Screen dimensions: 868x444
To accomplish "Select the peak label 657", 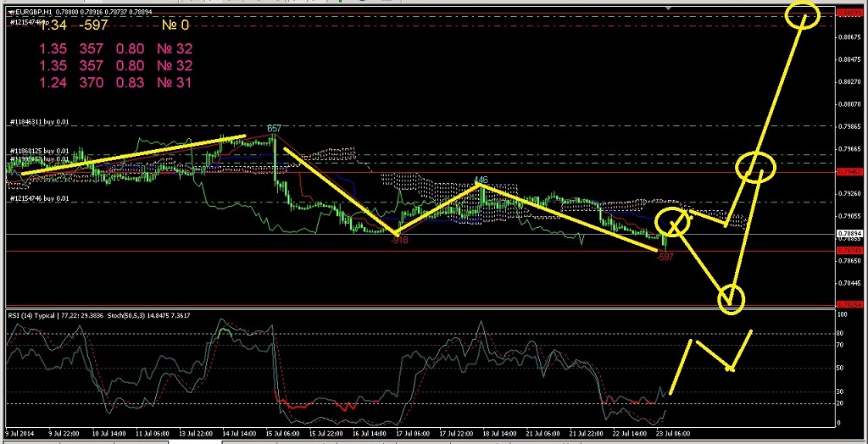I will [274, 129].
